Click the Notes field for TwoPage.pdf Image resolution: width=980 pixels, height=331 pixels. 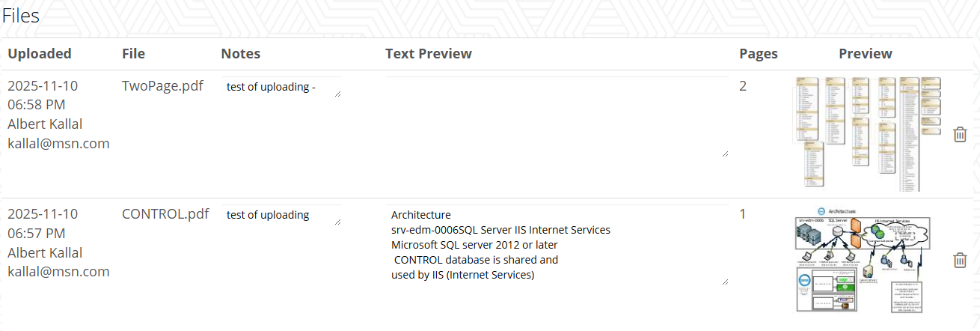pyautogui.click(x=281, y=87)
